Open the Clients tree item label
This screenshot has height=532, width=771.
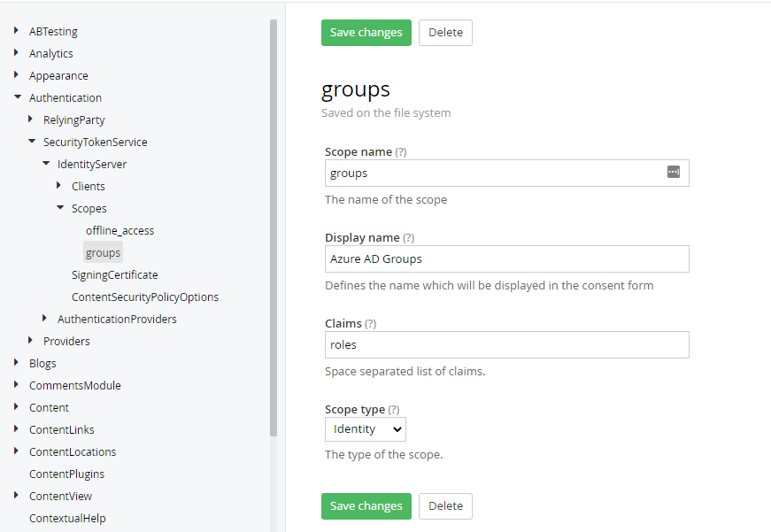[x=89, y=187]
